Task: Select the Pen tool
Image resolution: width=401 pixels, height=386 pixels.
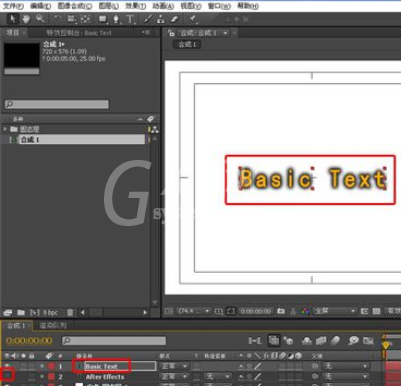Action: pyautogui.click(x=116, y=19)
